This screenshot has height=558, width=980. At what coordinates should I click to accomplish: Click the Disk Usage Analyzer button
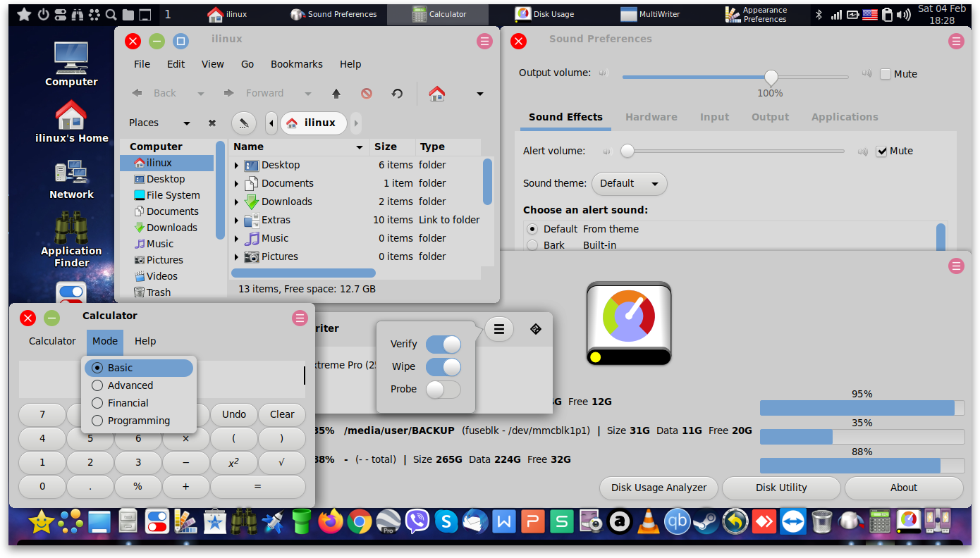659,488
